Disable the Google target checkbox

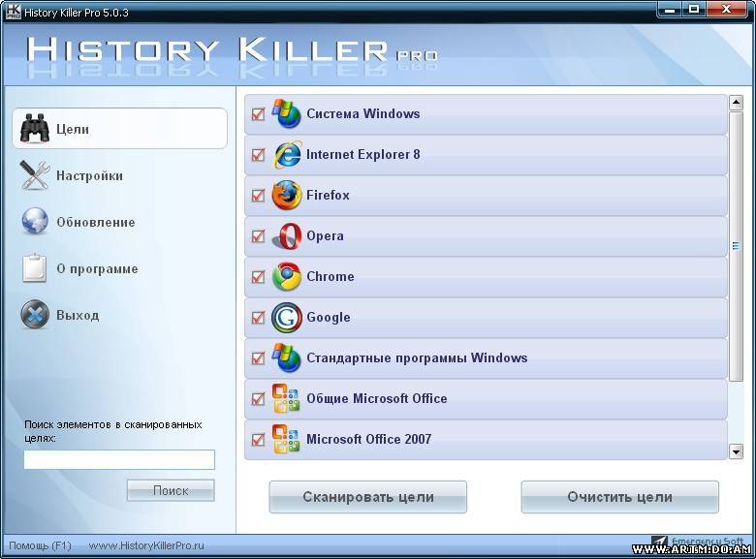coord(259,318)
